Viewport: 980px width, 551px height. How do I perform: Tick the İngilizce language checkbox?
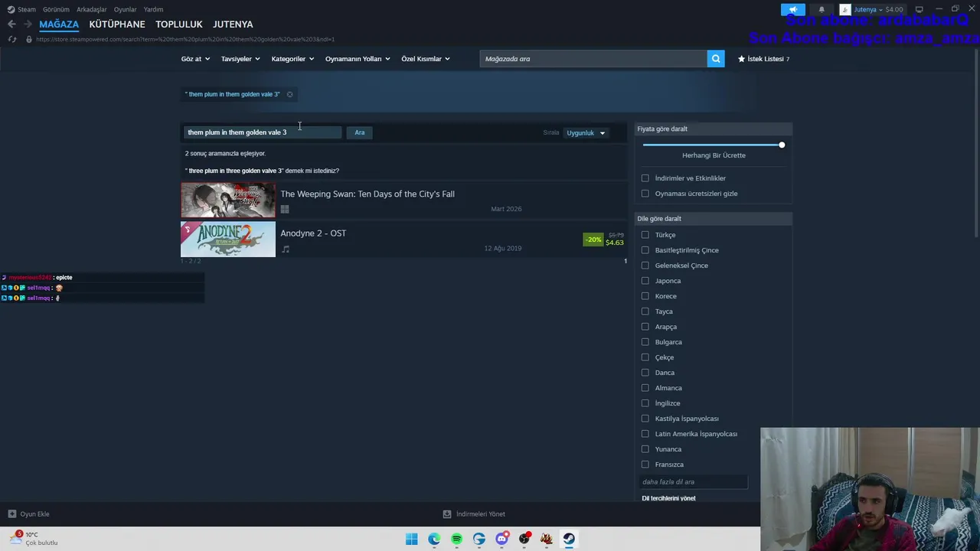pos(645,403)
